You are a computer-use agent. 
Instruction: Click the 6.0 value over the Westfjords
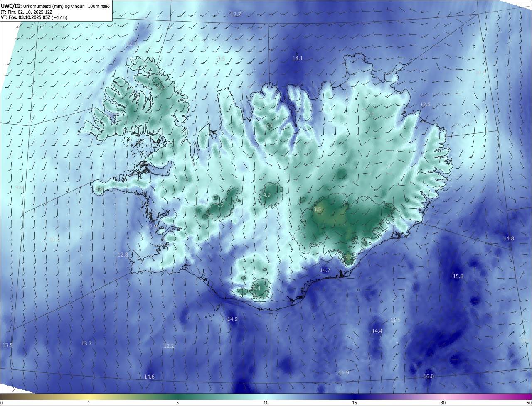(161, 88)
